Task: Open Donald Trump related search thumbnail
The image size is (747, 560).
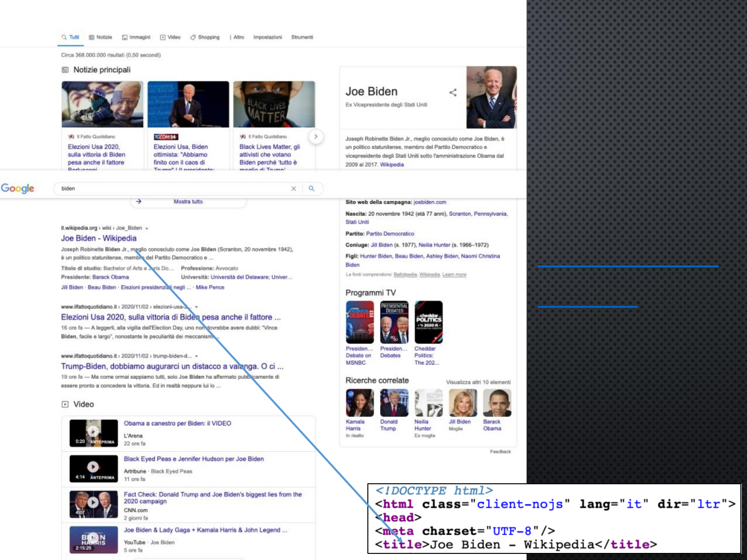Action: tap(394, 403)
